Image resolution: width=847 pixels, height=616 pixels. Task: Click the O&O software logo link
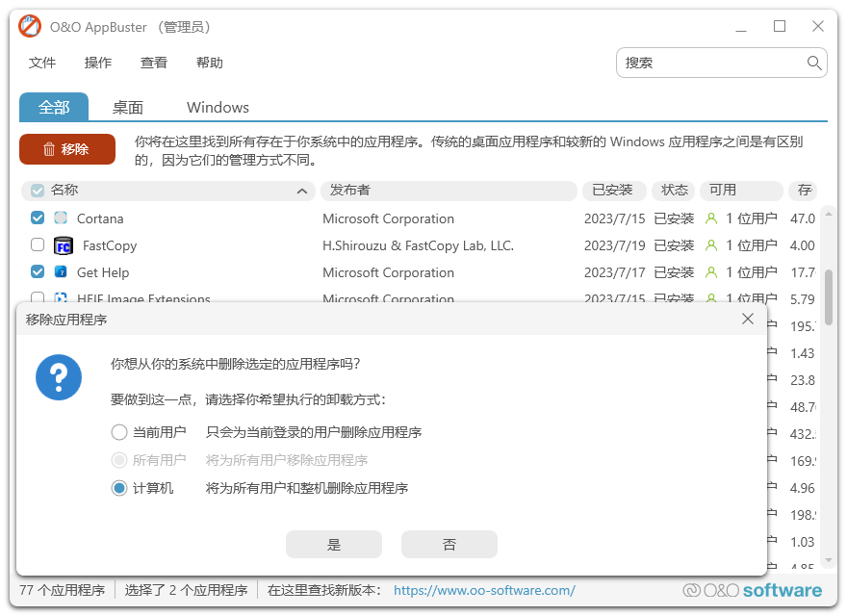(x=752, y=590)
